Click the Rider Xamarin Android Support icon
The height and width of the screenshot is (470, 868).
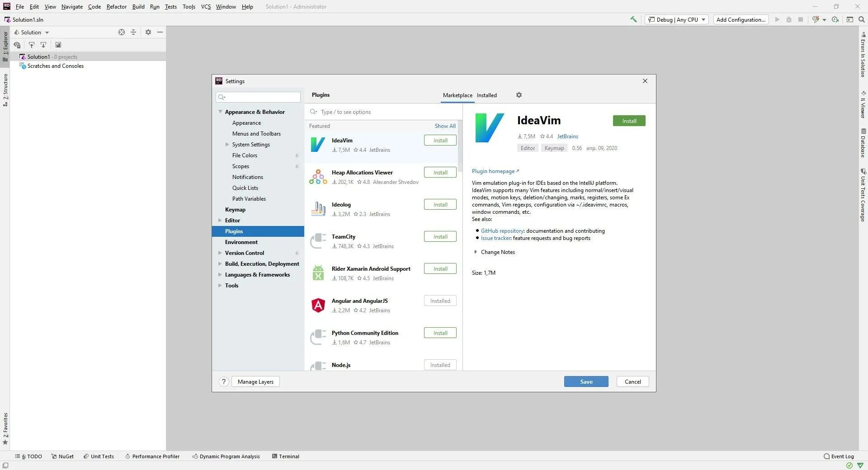[318, 273]
